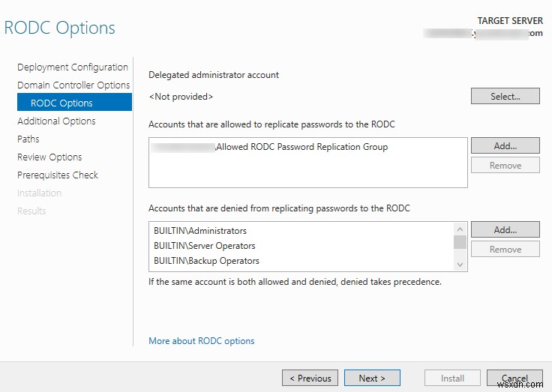The width and height of the screenshot is (552, 392).
Task: Select BUILTIN\Server Operators entry
Action: click(x=205, y=246)
